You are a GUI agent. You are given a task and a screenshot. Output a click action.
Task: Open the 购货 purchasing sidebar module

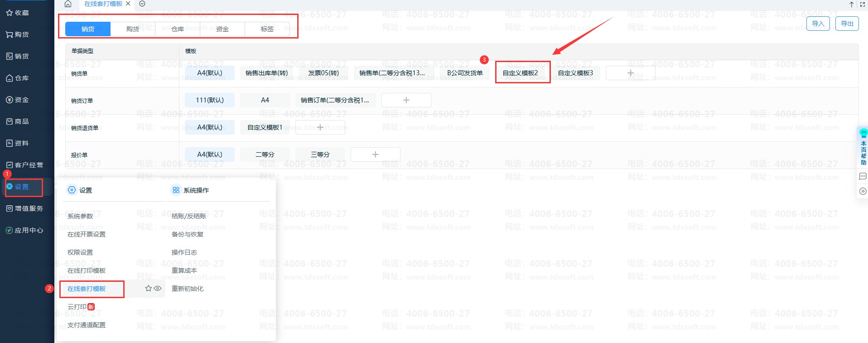(18, 34)
